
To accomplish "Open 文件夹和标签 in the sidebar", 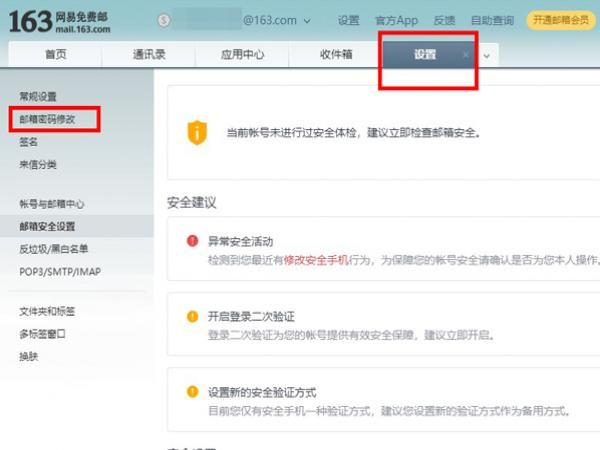I will tap(47, 311).
